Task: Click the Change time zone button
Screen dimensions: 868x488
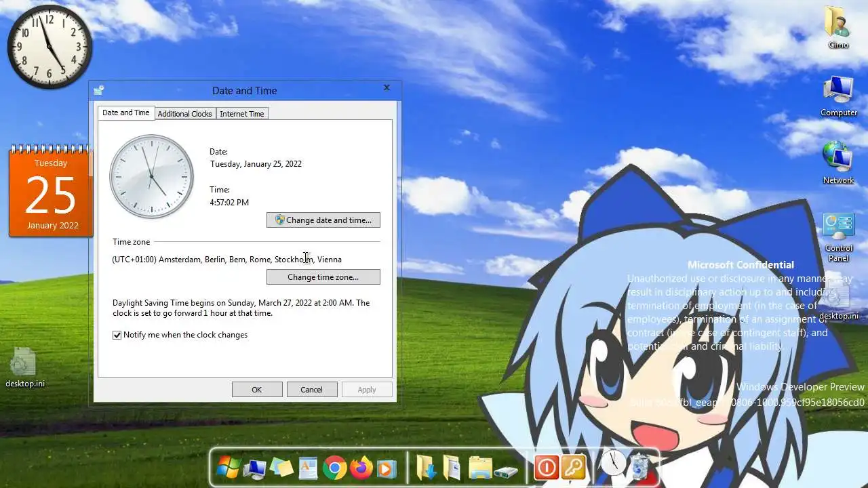Action: (323, 277)
